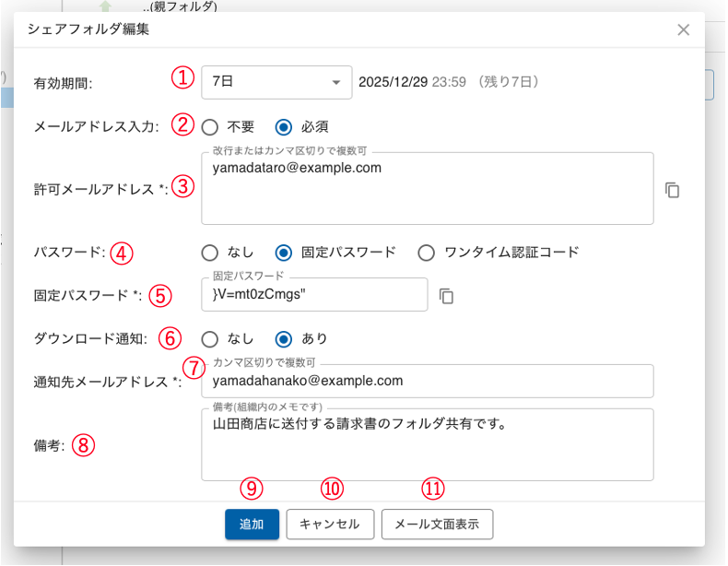
Task: Click the 通知先メールアドレス input field
Action: [x=427, y=381]
